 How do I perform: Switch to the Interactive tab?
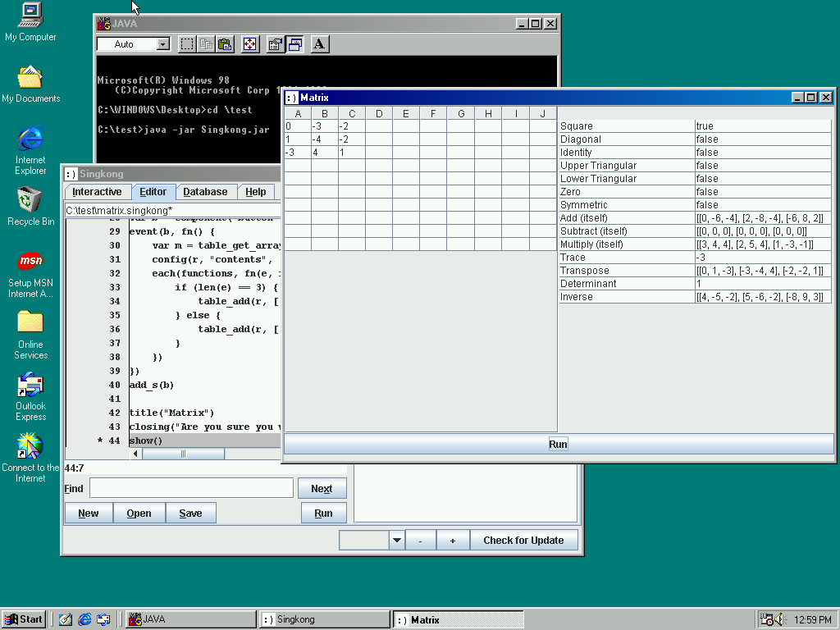[x=97, y=192]
